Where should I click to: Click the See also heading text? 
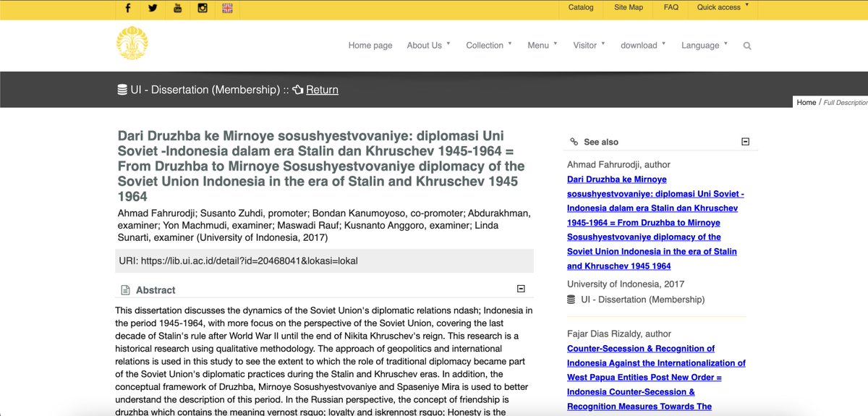point(601,142)
